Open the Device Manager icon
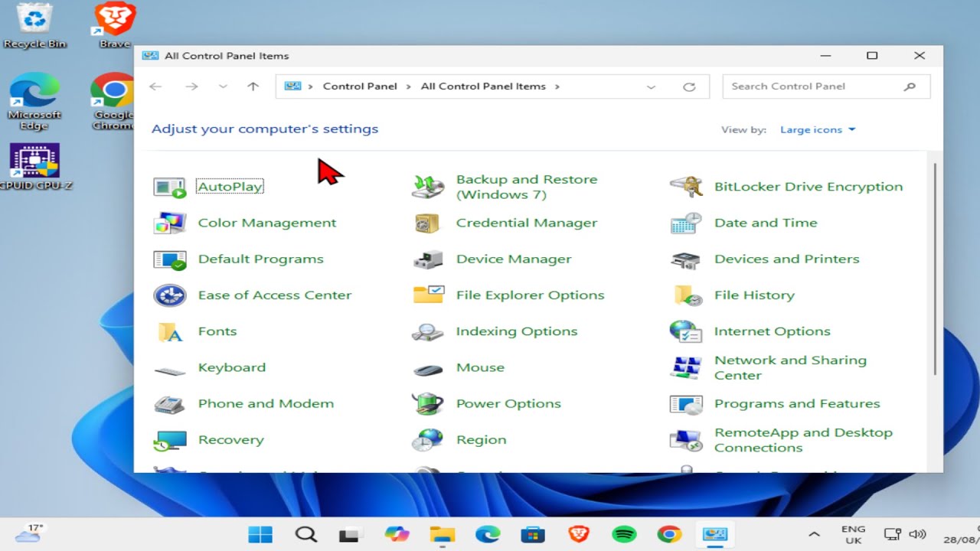Viewport: 980px width, 551px height. coord(427,259)
